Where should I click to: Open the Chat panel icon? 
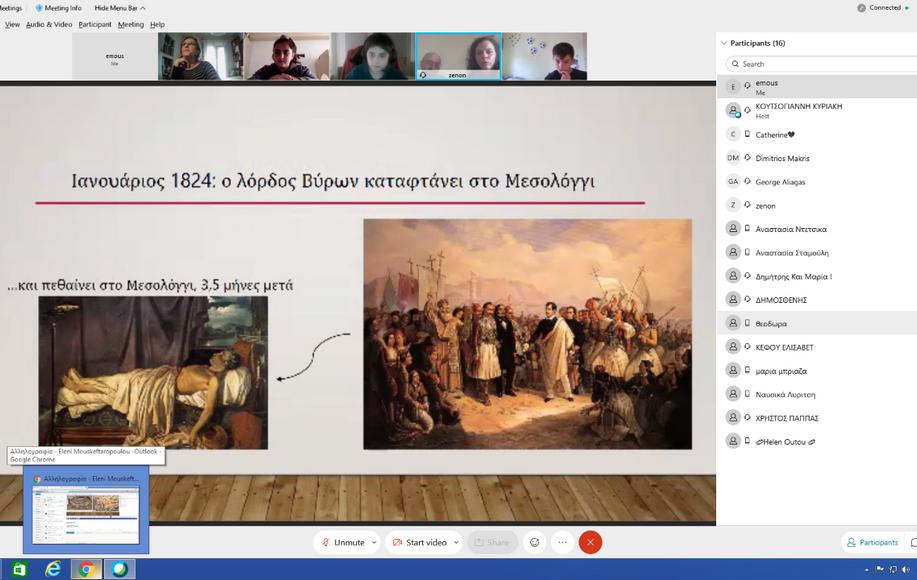point(913,543)
